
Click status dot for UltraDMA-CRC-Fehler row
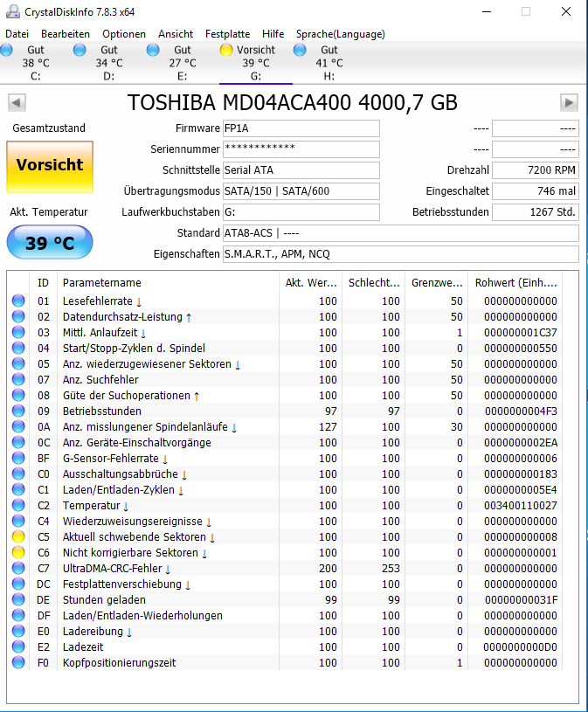tap(18, 568)
